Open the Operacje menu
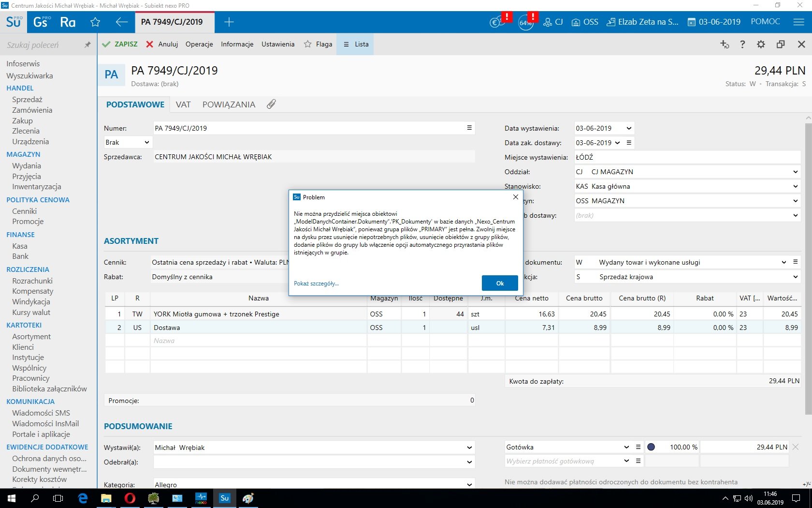 coord(199,44)
